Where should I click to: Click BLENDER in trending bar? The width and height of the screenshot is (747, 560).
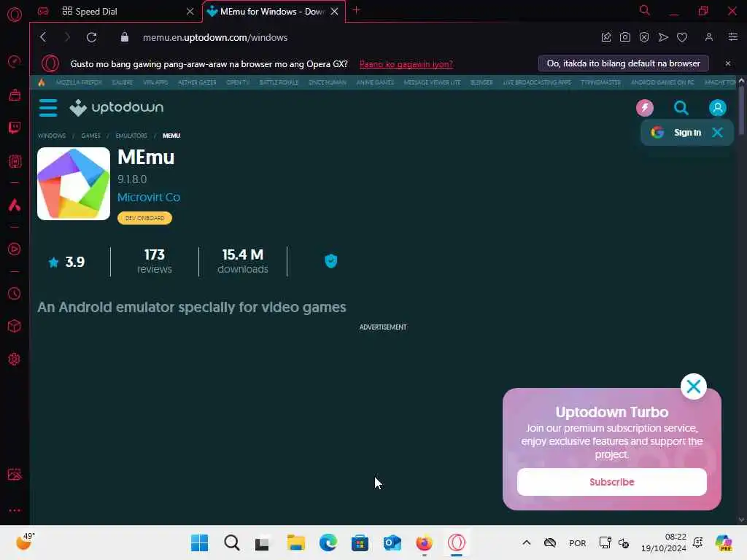tap(481, 82)
